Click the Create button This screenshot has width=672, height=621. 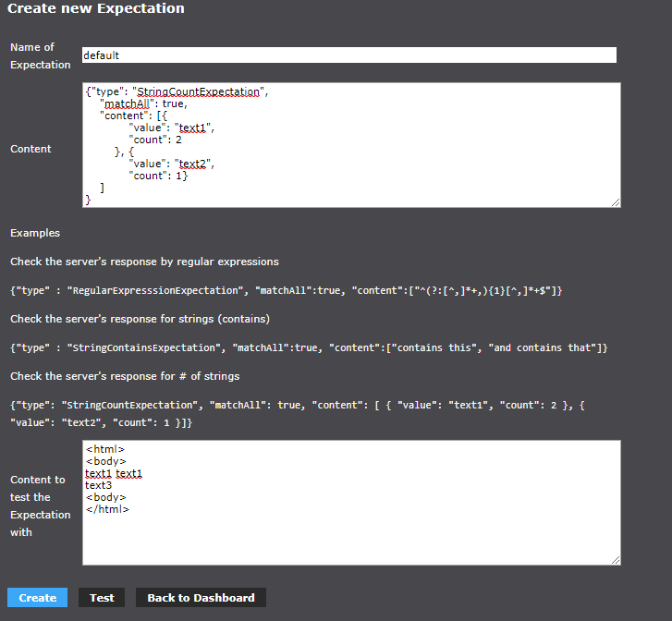point(37,598)
